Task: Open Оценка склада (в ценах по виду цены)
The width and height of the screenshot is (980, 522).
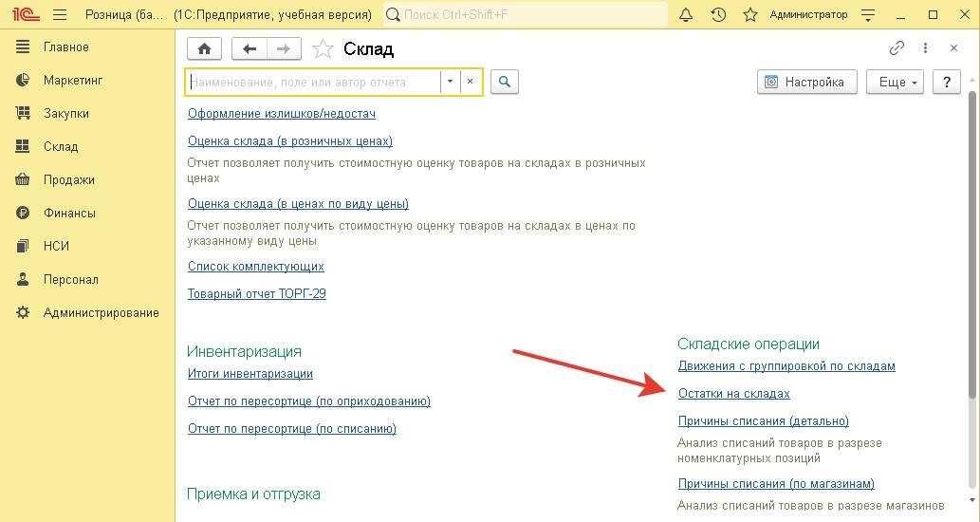Action: 298,204
